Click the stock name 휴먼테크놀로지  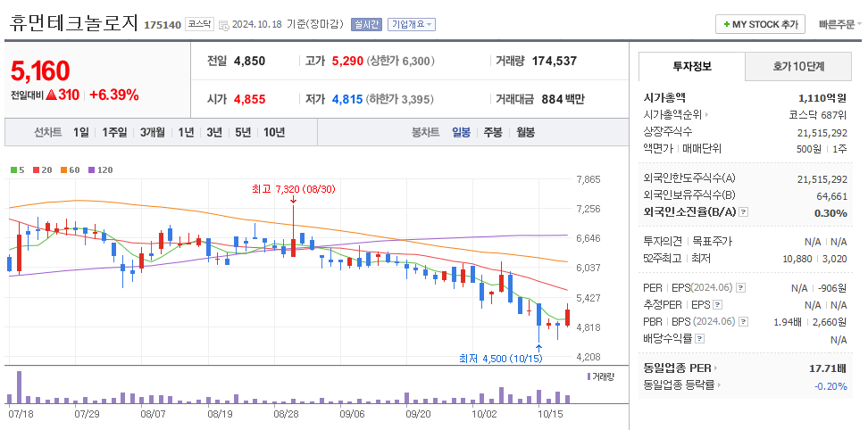[73, 23]
